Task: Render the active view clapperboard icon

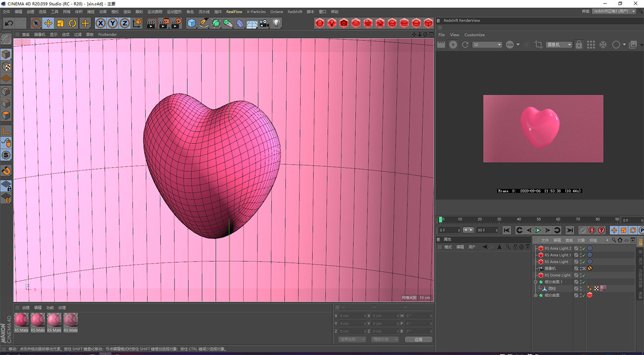Action: [152, 23]
